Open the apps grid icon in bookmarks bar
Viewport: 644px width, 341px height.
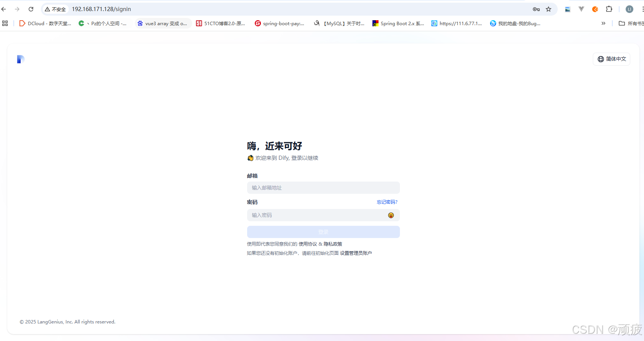tap(5, 23)
